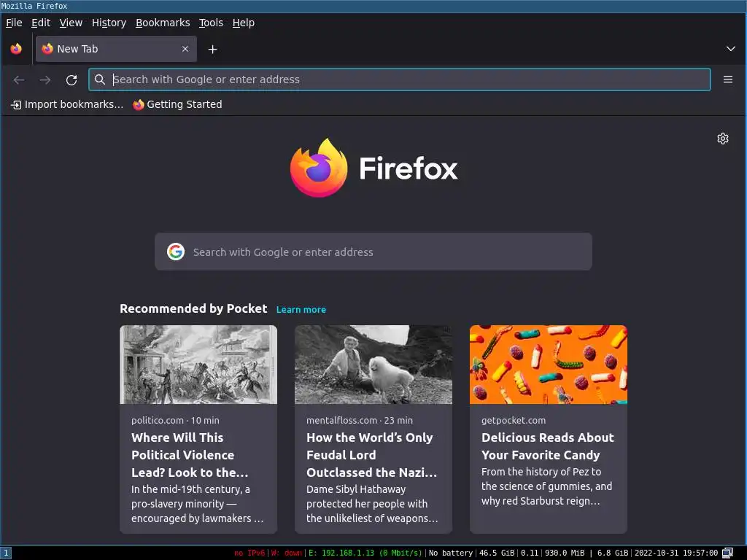Viewport: 747px width, 560px height.
Task: Click the Google icon in page search box
Action: 176,252
